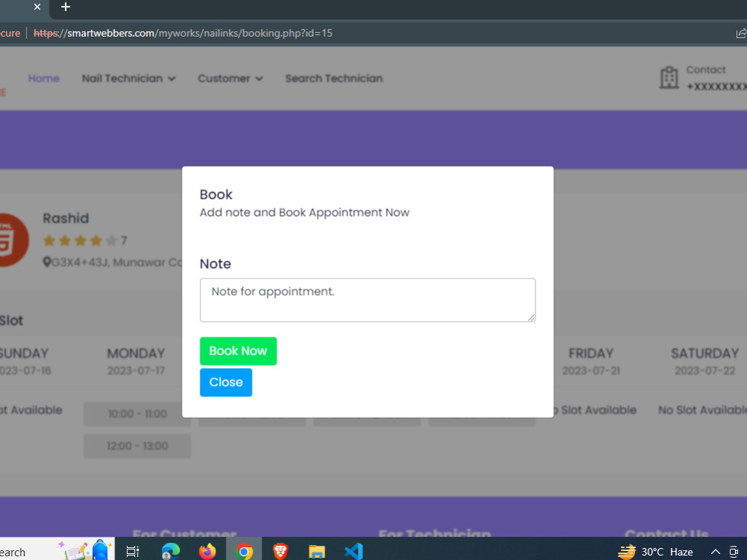
Task: Show hidden system tray icons chevron
Action: (x=715, y=552)
